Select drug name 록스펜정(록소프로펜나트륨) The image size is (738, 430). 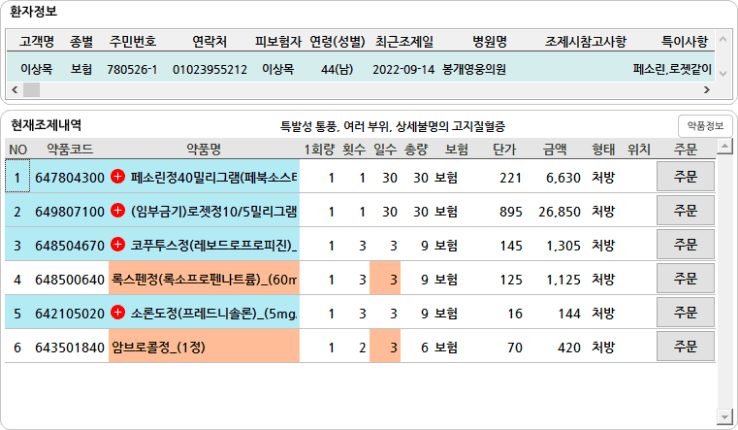(204, 279)
